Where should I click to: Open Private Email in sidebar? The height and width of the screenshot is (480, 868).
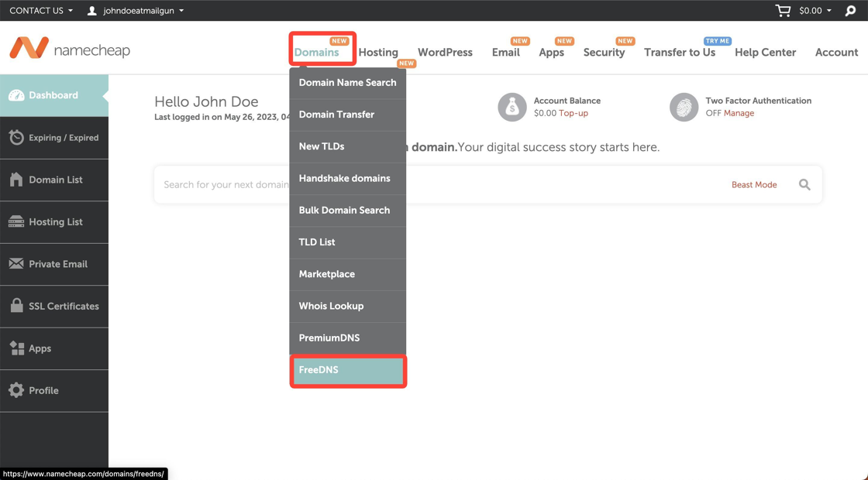point(54,264)
